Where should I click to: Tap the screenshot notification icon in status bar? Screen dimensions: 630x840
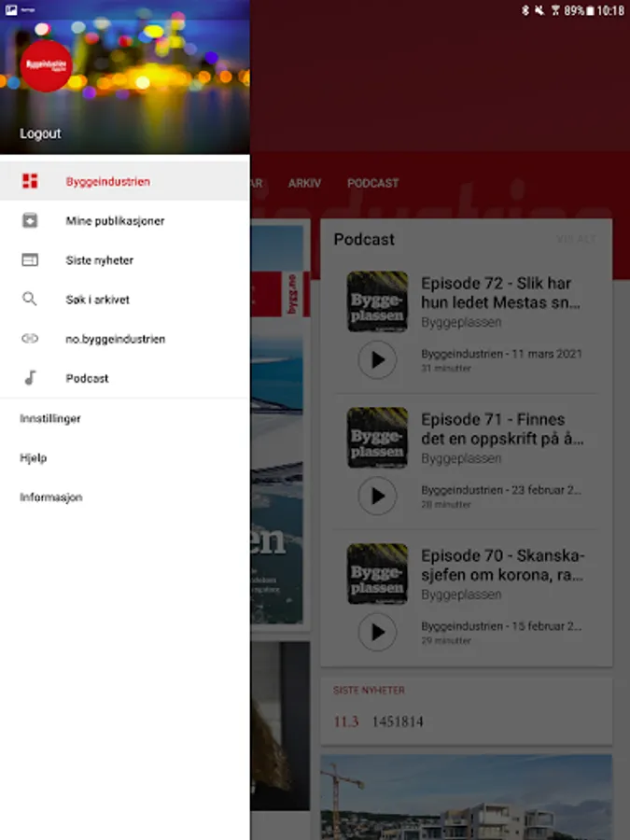click(11, 9)
